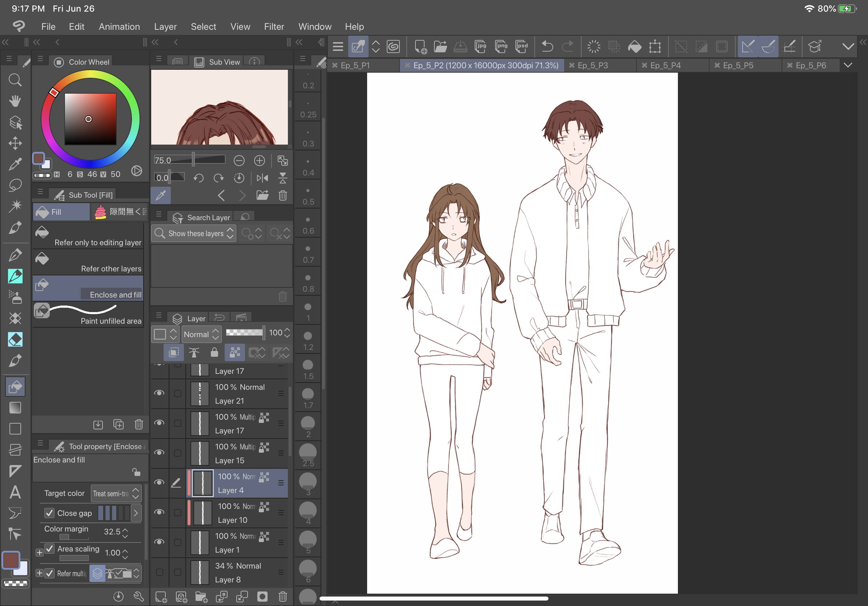Create new raster layer icon

pyautogui.click(x=161, y=597)
